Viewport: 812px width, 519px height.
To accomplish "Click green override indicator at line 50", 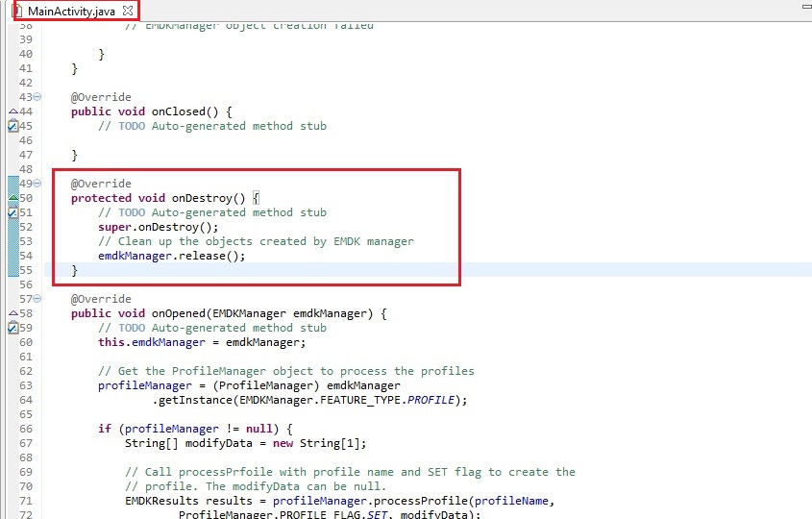I will pyautogui.click(x=12, y=198).
